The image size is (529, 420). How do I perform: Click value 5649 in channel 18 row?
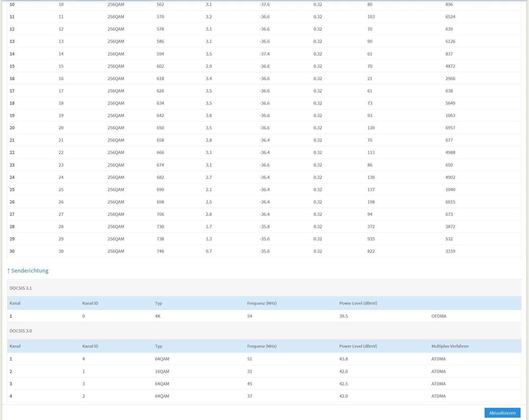(x=450, y=103)
